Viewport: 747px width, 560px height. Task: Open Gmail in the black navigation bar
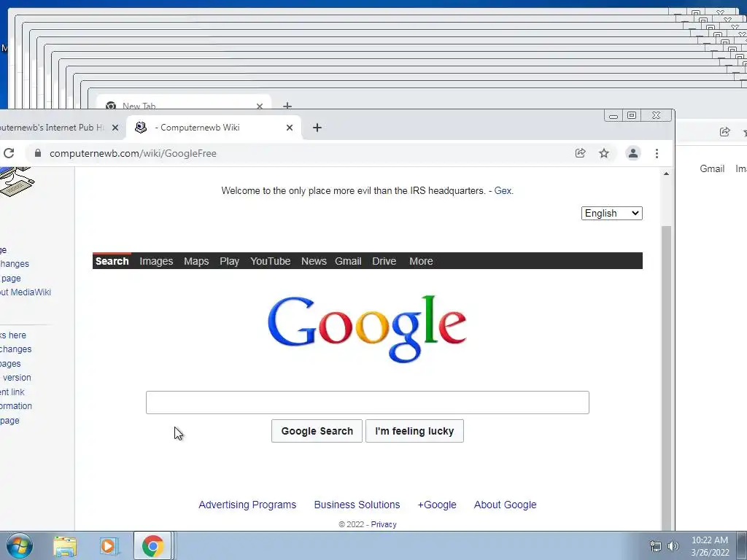point(348,261)
